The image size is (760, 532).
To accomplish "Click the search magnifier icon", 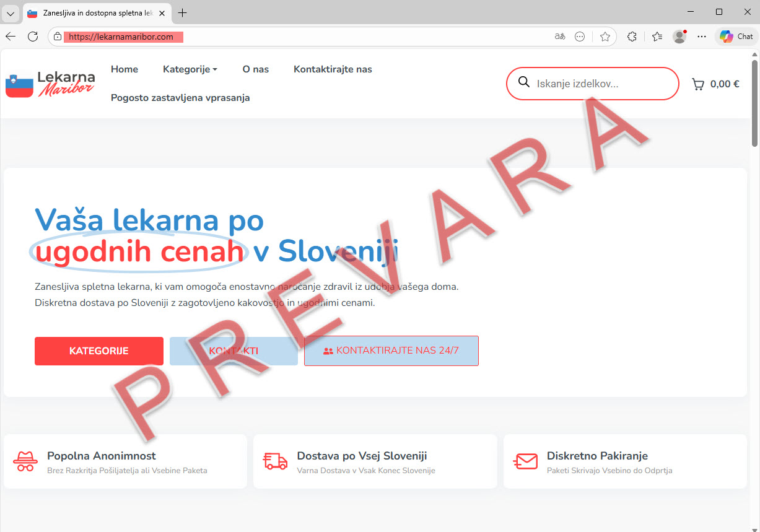I will (x=524, y=83).
